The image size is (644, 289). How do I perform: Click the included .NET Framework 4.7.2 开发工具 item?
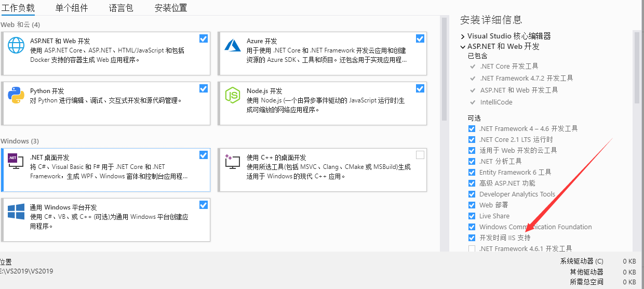(527, 78)
